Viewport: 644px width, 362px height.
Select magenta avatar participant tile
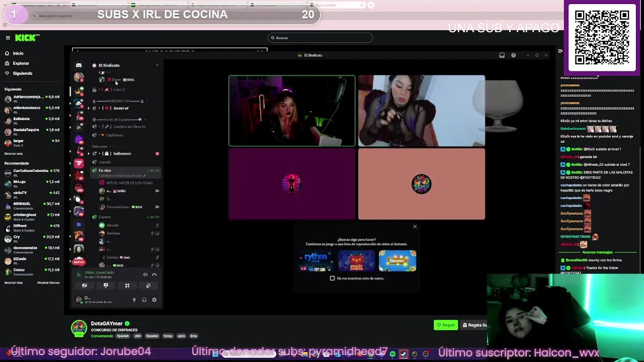292,185
